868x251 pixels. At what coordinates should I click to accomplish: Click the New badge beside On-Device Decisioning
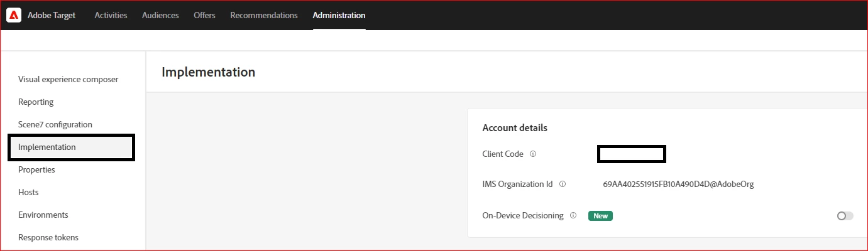click(600, 216)
